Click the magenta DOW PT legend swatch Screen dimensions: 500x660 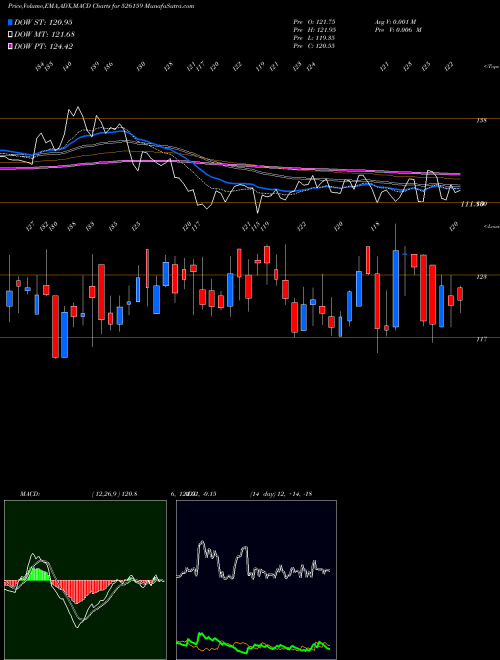10,46
